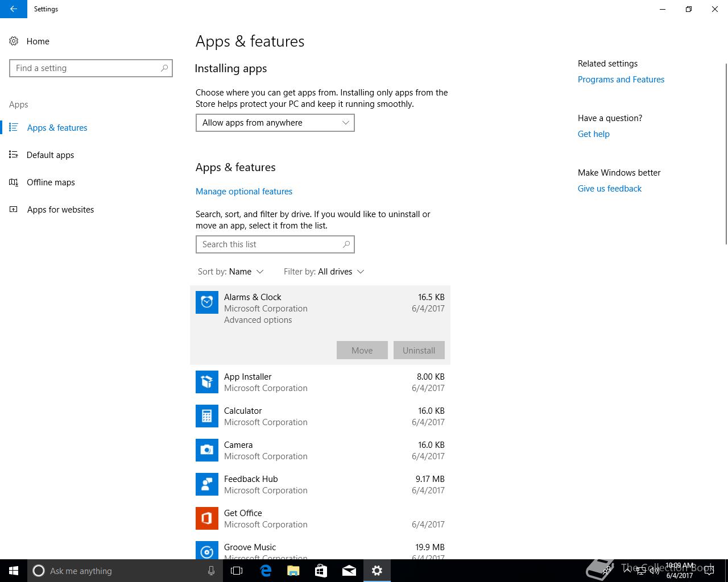Open the Manage optional features link
The width and height of the screenshot is (728, 582).
[x=244, y=192]
